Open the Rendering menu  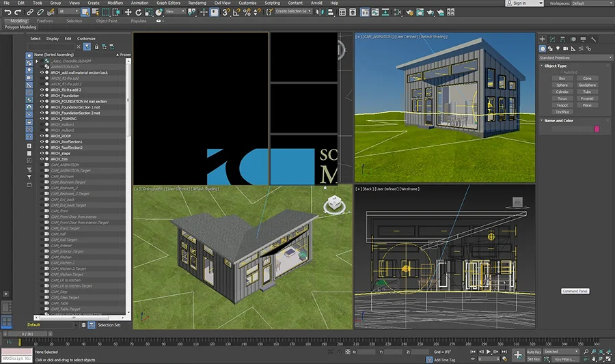[197, 3]
